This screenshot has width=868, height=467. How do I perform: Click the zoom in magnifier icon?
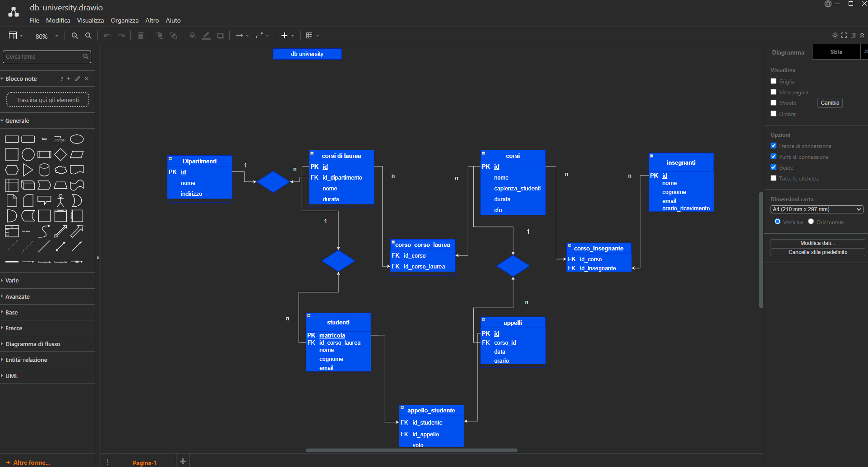(75, 36)
